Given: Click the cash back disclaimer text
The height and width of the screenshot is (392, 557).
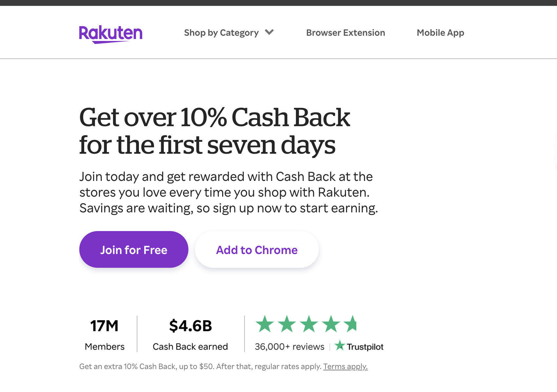Looking at the screenshot, I should pos(200,366).
